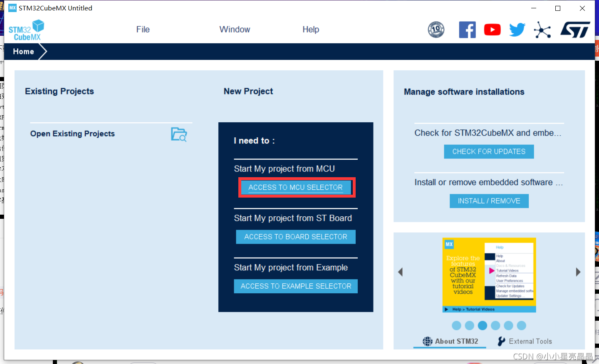
Task: Open the ST logo link
Action: (x=575, y=30)
